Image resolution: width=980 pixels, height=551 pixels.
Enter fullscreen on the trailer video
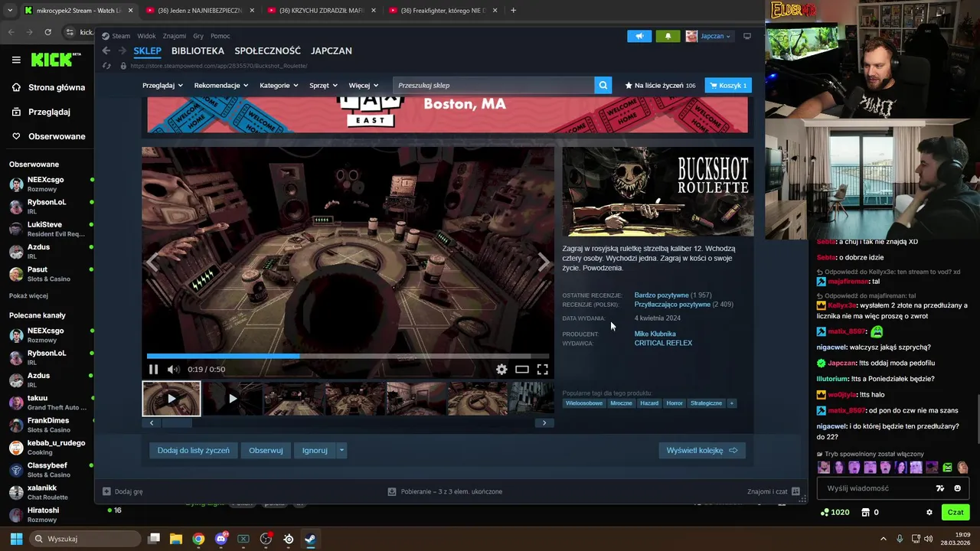pos(542,370)
